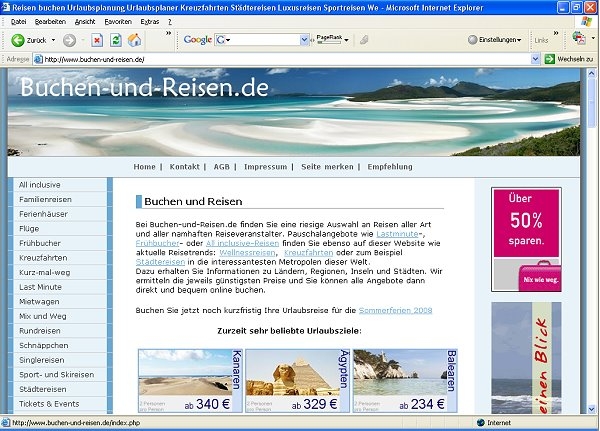600x431 pixels.
Task: Open the address bar URL dropdown
Action: pyautogui.click(x=533, y=60)
